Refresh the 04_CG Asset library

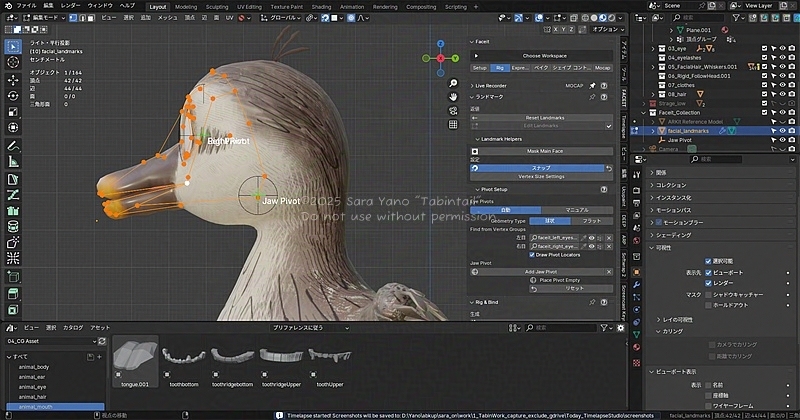coord(102,341)
